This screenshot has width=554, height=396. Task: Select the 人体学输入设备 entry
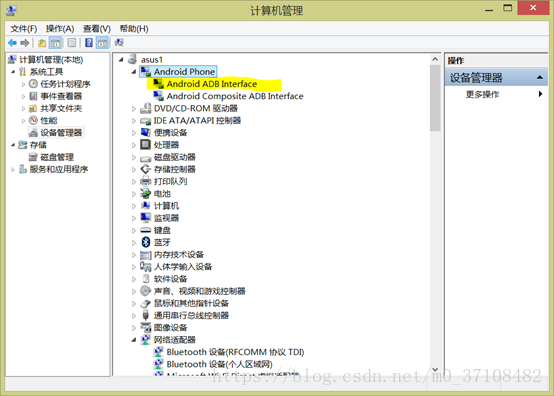pyautogui.click(x=183, y=267)
